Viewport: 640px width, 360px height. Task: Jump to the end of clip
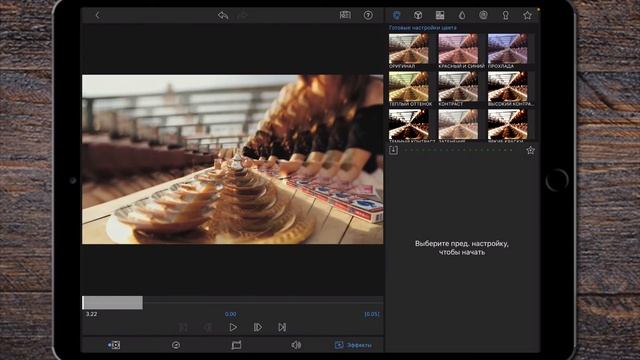[282, 327]
